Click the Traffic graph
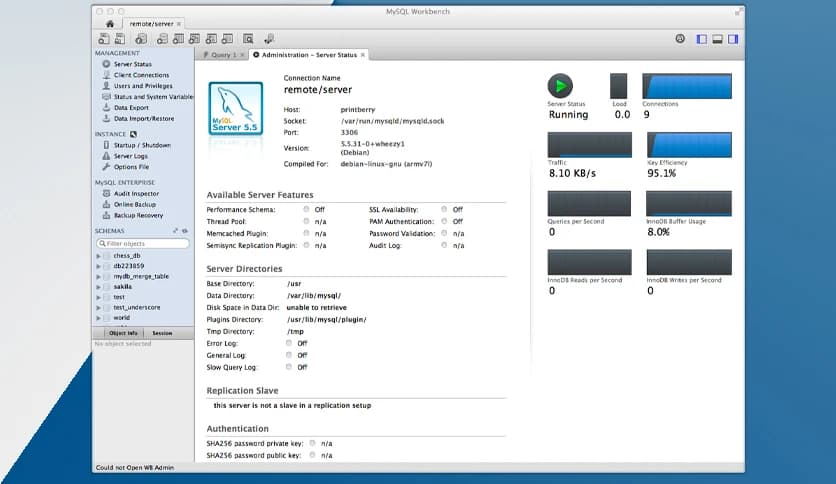The height and width of the screenshot is (484, 836). pos(590,145)
